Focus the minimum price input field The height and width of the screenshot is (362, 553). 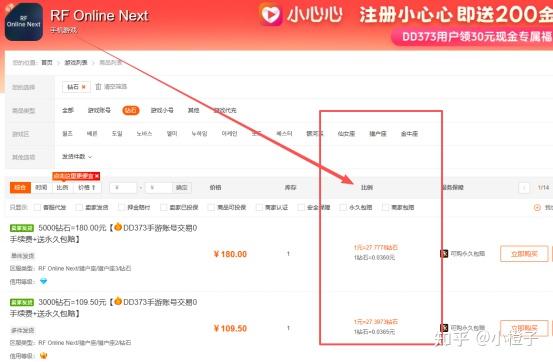(123, 188)
